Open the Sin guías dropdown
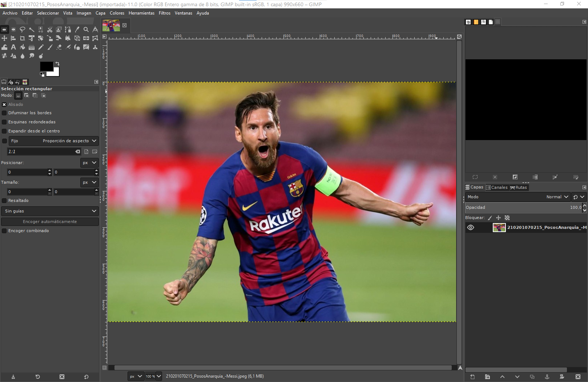This screenshot has width=588, height=382. pos(50,211)
